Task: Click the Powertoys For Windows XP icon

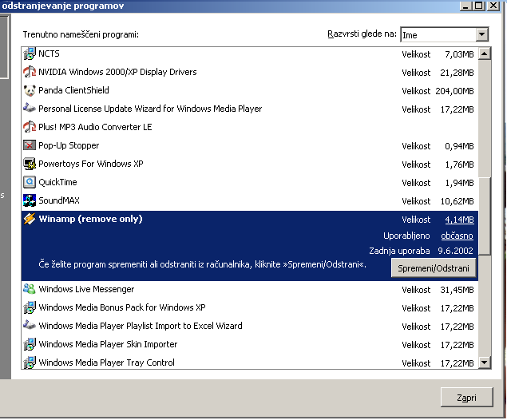Action: [30, 164]
